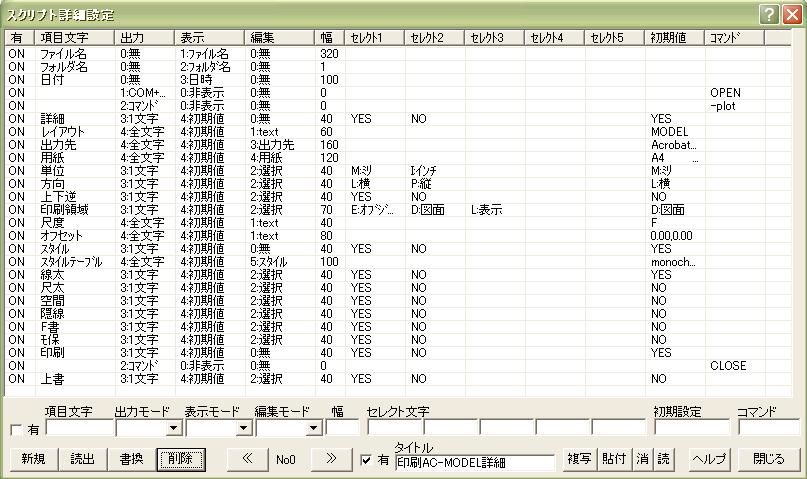Screen dimensions: 807x479
Task: Open the 編集モード combo box
Action: (313, 428)
